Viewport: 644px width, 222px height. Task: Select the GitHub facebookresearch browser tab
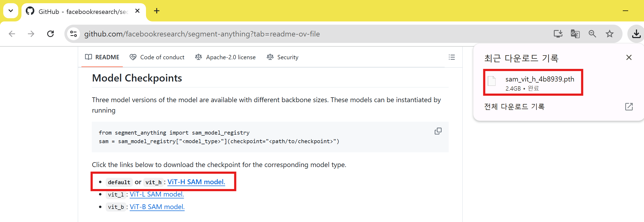click(83, 12)
